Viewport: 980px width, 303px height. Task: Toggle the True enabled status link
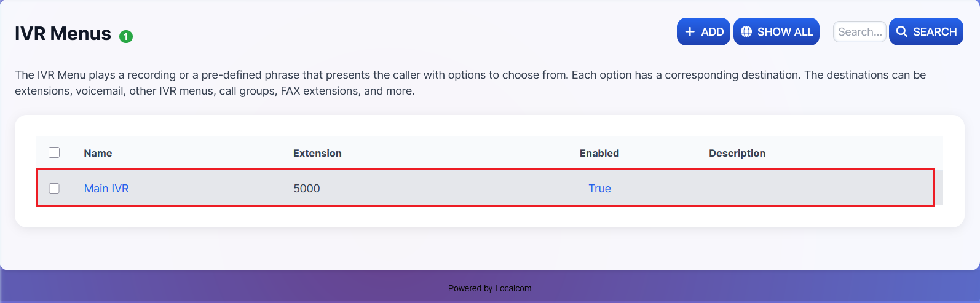[x=599, y=189]
